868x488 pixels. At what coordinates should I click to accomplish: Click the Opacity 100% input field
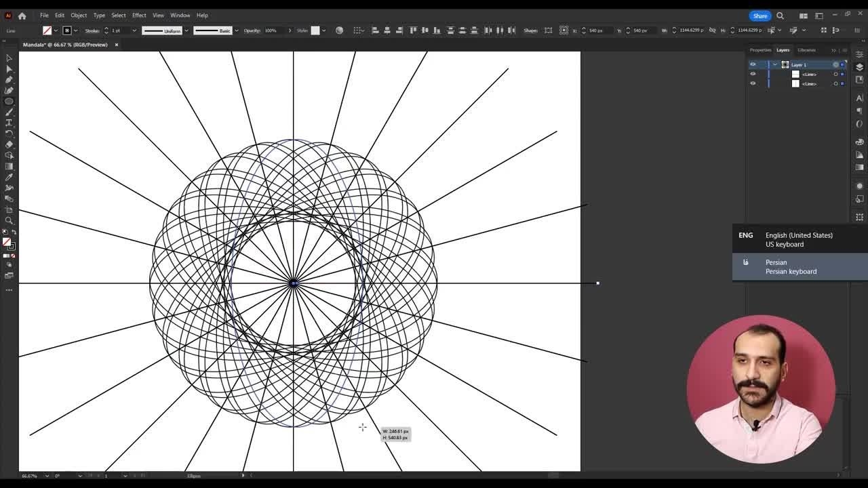click(273, 30)
